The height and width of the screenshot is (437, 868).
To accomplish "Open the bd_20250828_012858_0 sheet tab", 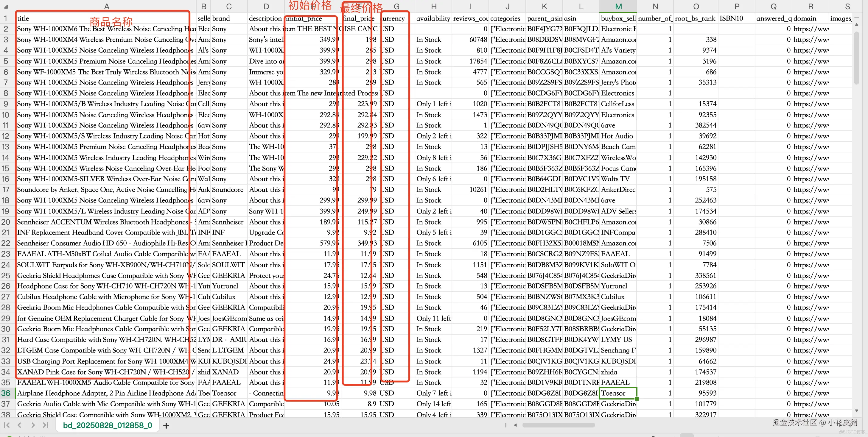I will tap(108, 425).
